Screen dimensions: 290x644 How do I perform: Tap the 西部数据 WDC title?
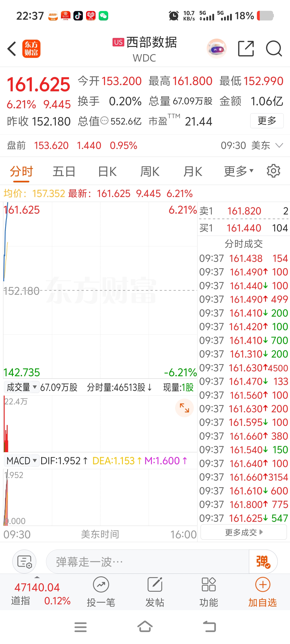click(145, 49)
